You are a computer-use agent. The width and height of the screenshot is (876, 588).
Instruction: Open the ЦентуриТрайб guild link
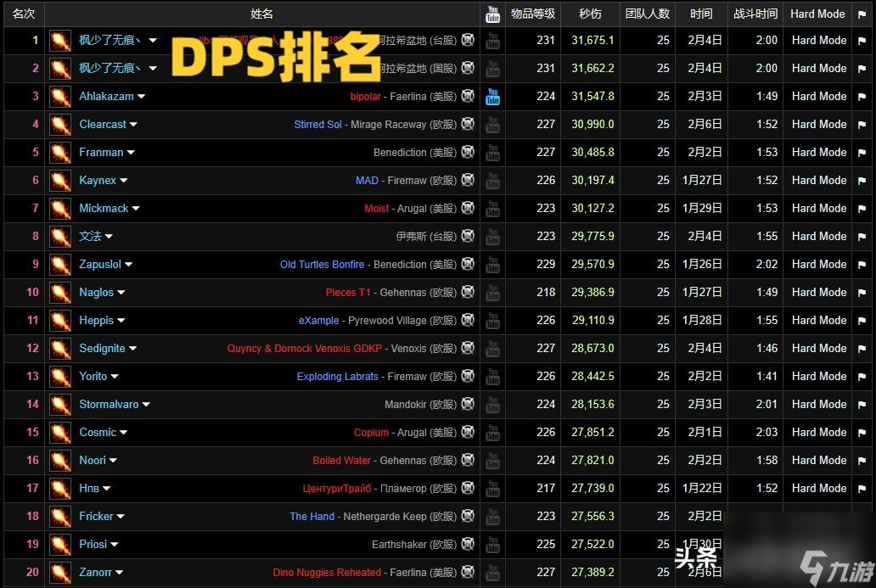(337, 489)
